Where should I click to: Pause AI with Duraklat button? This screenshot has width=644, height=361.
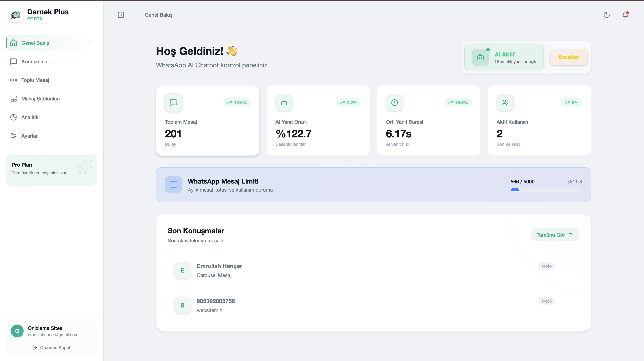point(569,57)
